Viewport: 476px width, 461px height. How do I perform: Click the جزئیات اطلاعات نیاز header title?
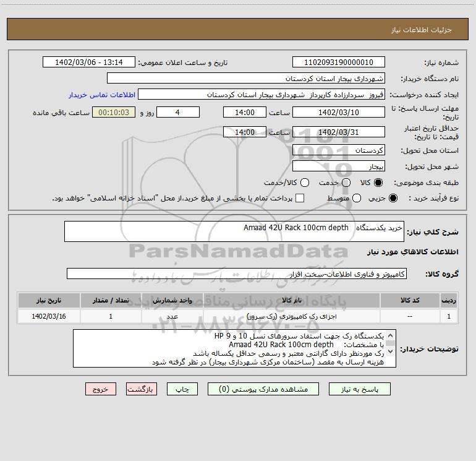[x=421, y=30]
